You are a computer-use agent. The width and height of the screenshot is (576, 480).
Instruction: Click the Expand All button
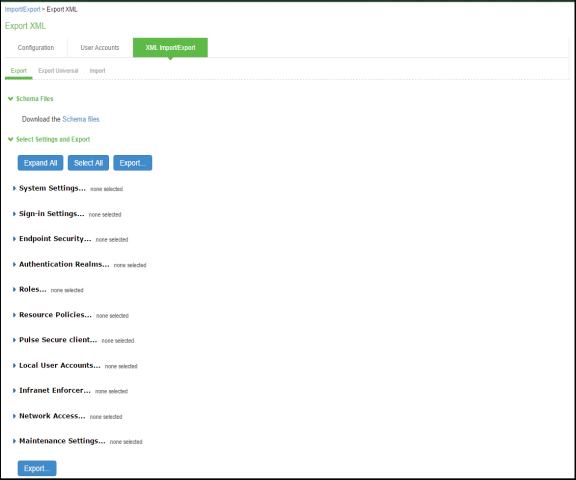point(40,163)
